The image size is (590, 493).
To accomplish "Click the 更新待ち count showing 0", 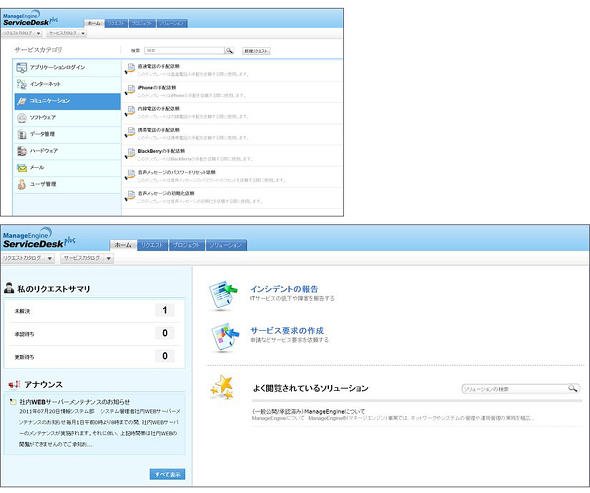I will pos(164,356).
